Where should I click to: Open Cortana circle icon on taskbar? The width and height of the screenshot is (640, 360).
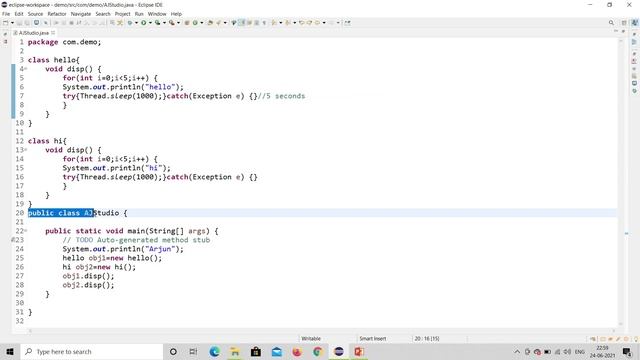pos(173,351)
